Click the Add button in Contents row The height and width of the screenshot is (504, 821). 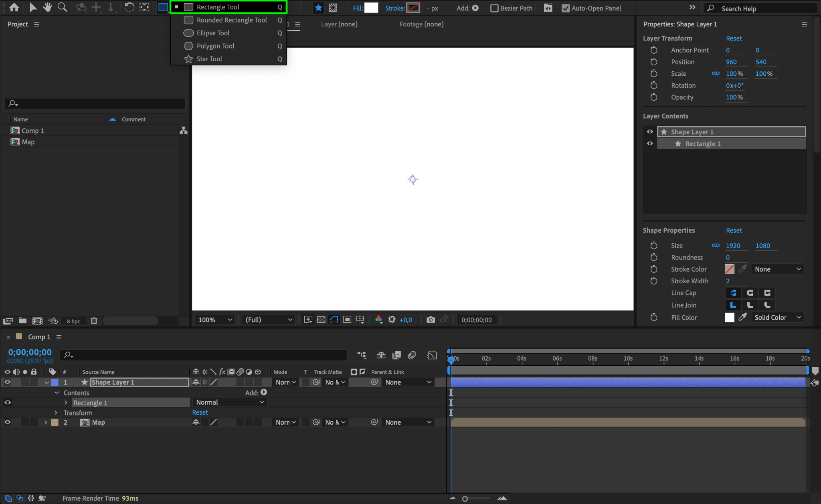coord(263,393)
